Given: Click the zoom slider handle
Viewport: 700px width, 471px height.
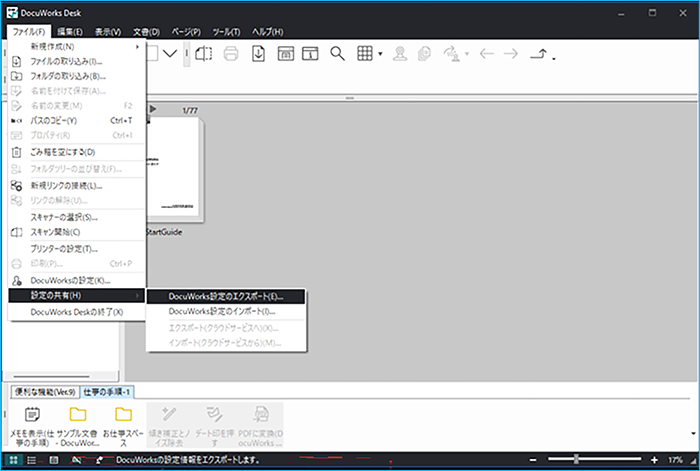Looking at the screenshot, I should tap(576, 459).
